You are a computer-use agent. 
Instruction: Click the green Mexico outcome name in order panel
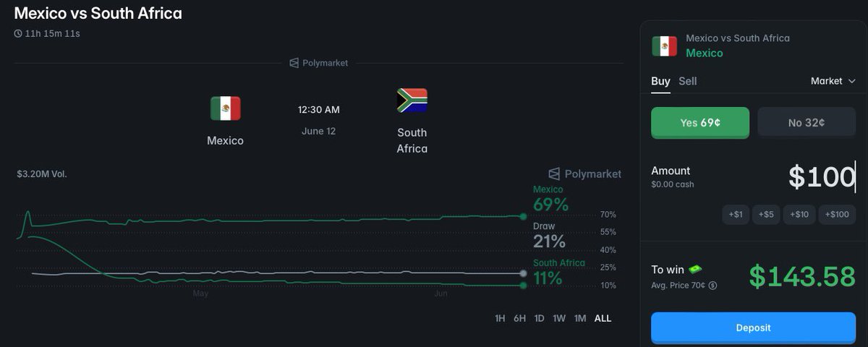tap(705, 53)
